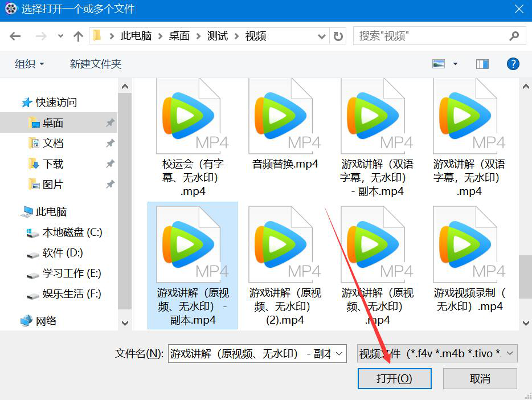Select 游戏讲解（原视频、无水印) (2).mp4

(x=285, y=266)
